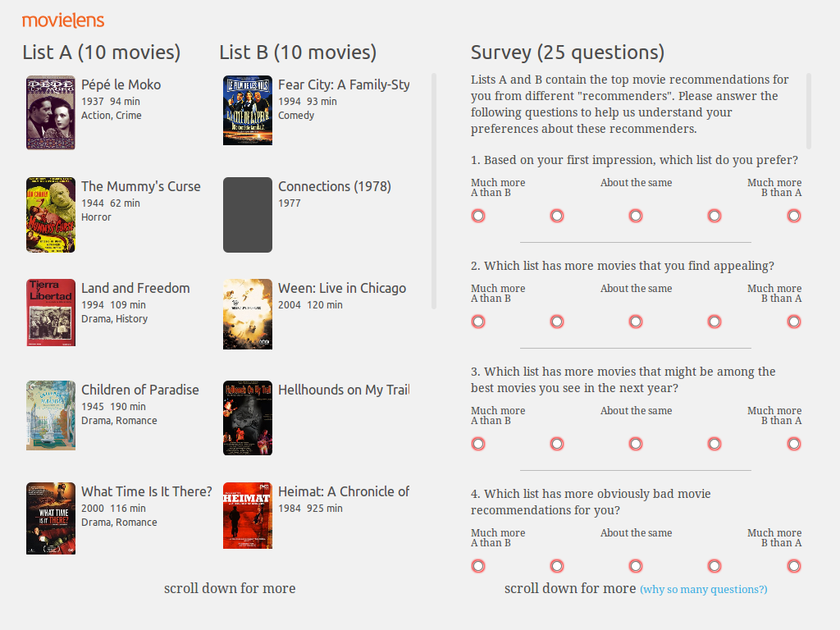Click the Heimat: A Chronicle movie title
Viewport: 840px width, 630px height.
click(x=344, y=491)
